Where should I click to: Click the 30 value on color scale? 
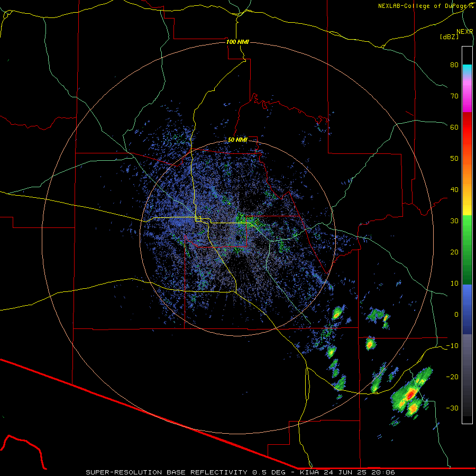coord(454,221)
